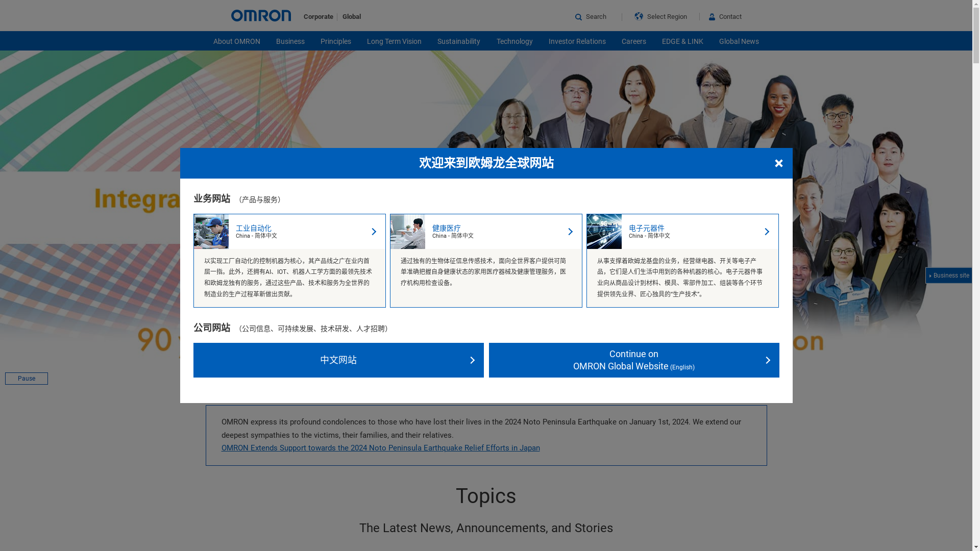Click the 欢迎来到欧姆龙全球网站 dialog title

point(486,163)
